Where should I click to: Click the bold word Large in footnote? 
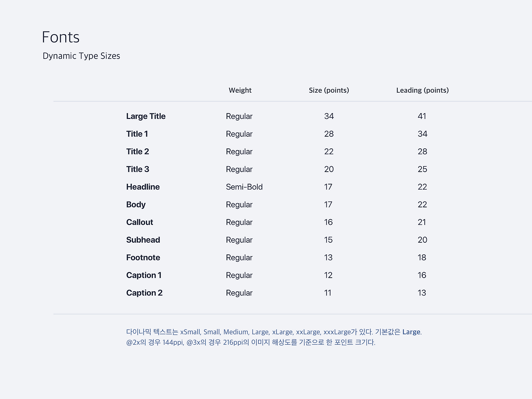(411, 332)
